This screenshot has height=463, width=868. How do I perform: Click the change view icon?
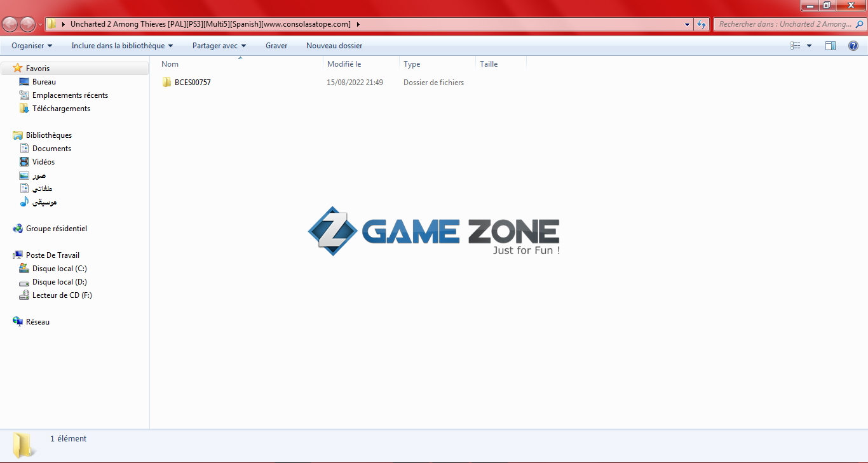coord(796,46)
